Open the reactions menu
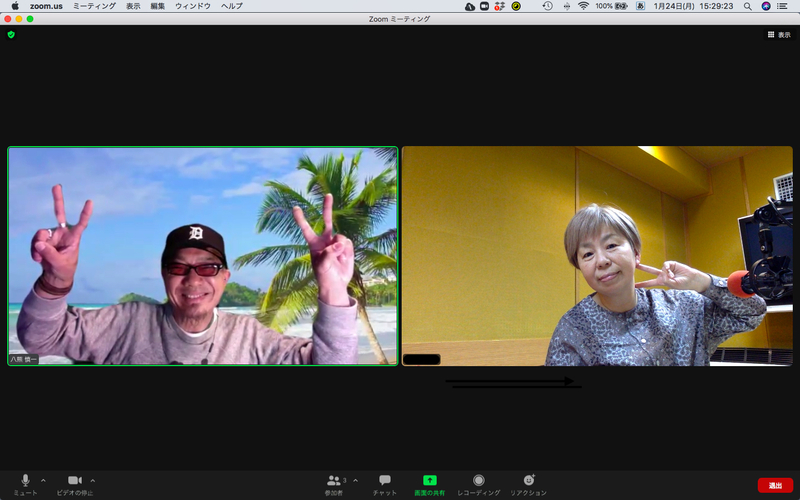This screenshot has width=800, height=500. click(x=529, y=481)
